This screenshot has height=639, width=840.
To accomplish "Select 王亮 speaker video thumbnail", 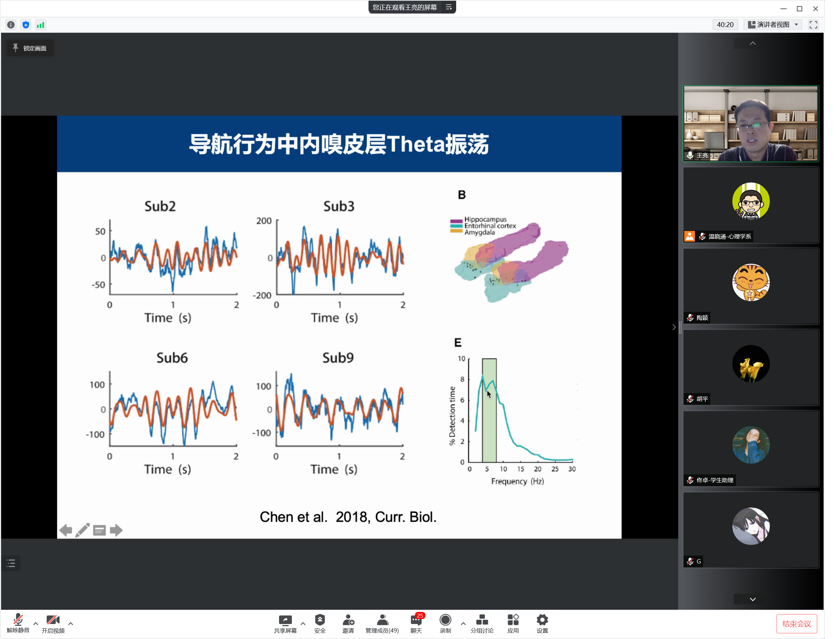I will pyautogui.click(x=751, y=124).
